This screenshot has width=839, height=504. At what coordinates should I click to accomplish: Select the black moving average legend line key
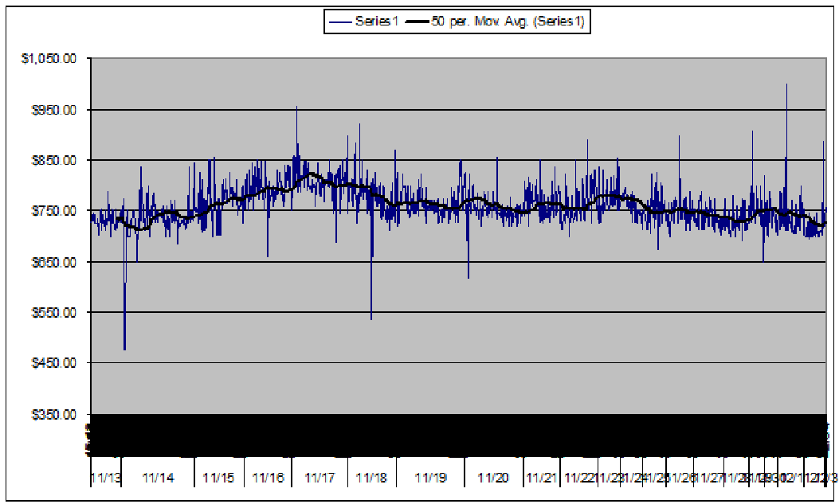418,22
